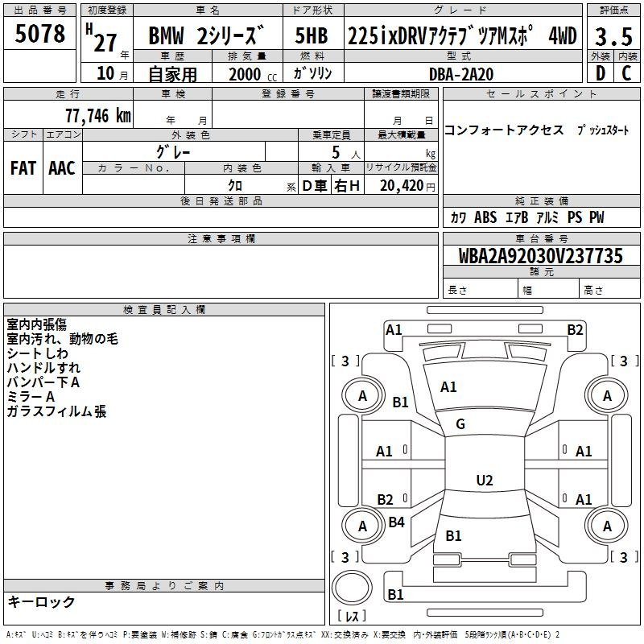
Task: Click the 右H steering indicator
Action: [347, 186]
